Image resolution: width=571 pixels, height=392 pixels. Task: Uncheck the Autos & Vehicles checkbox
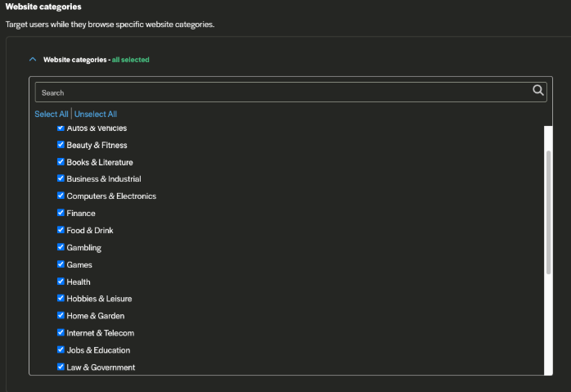[61, 128]
